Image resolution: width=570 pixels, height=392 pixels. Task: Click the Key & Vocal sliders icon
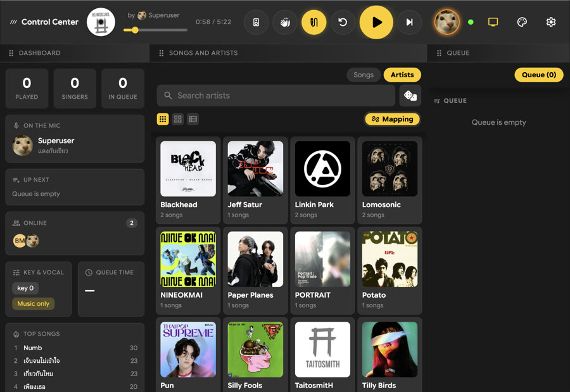(16, 272)
